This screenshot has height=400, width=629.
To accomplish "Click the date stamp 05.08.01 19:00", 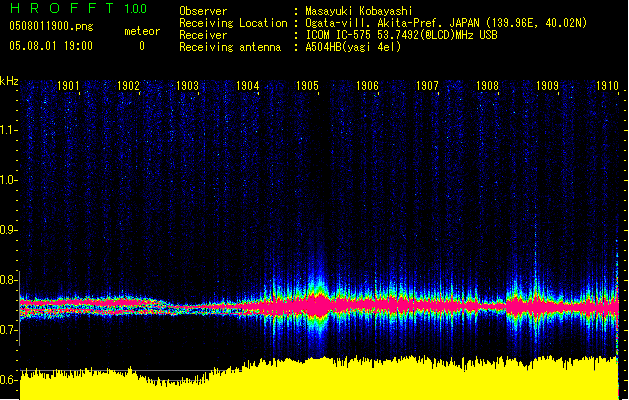I will click(x=51, y=46).
